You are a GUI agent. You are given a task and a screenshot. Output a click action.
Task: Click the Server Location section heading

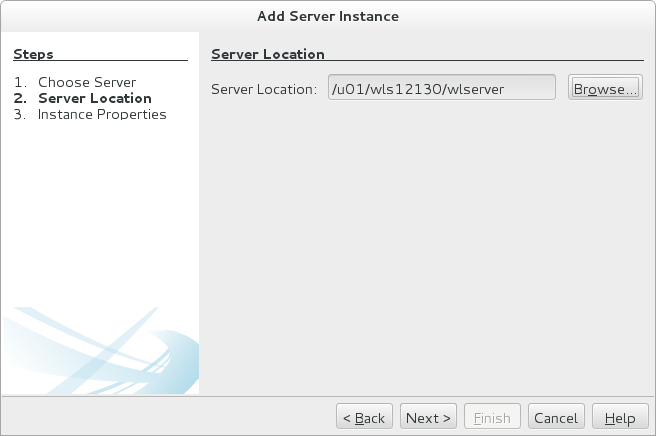[268, 54]
